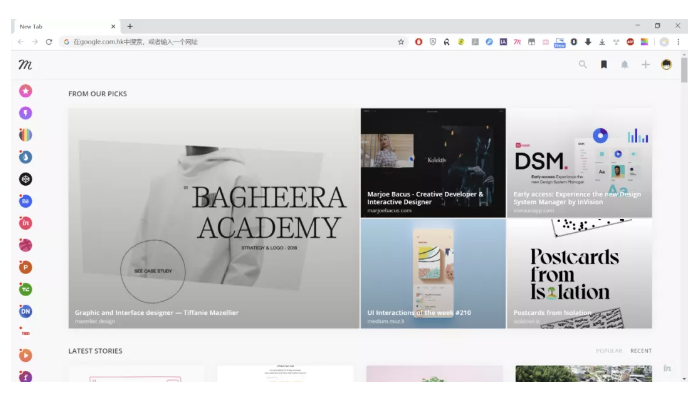The image size is (696, 396).
Task: Open the aerial landscape story thumbnail at bottom
Action: point(584,373)
